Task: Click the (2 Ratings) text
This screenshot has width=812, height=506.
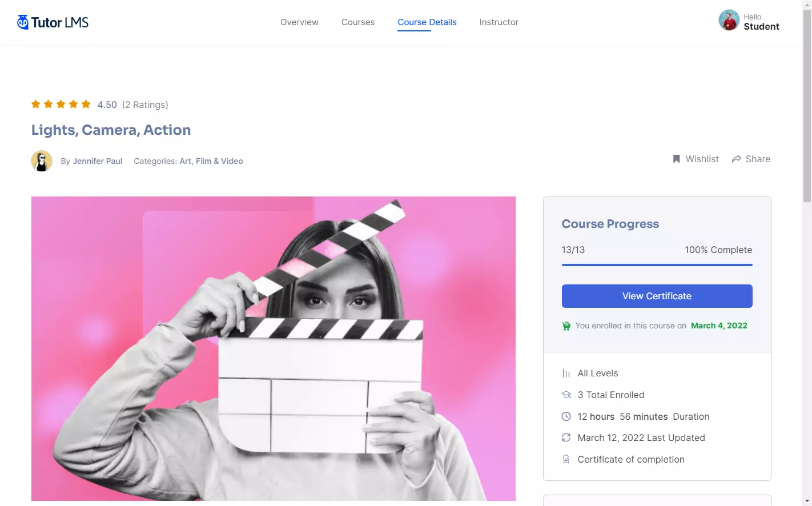Action: coord(145,105)
